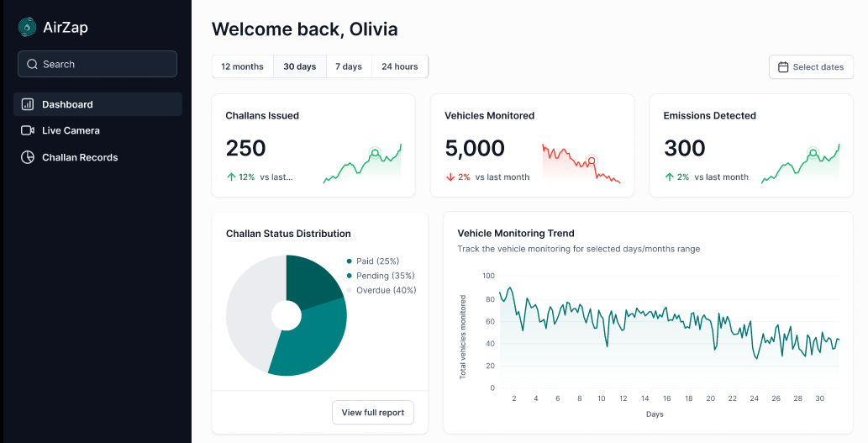Focus the Search input field

click(x=97, y=64)
